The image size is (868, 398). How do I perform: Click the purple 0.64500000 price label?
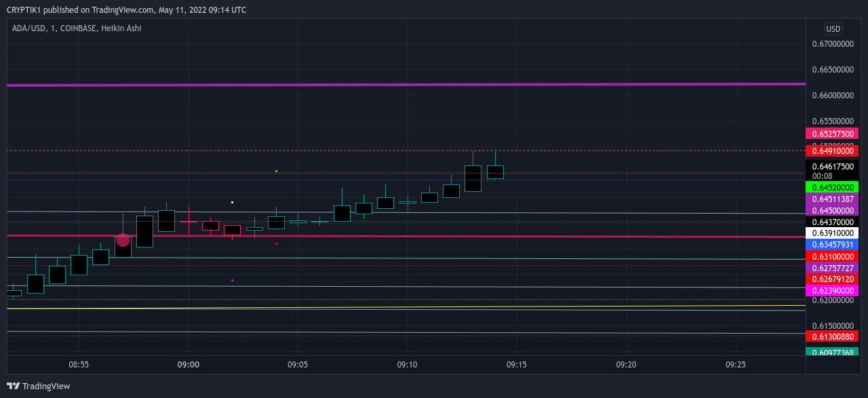(832, 210)
